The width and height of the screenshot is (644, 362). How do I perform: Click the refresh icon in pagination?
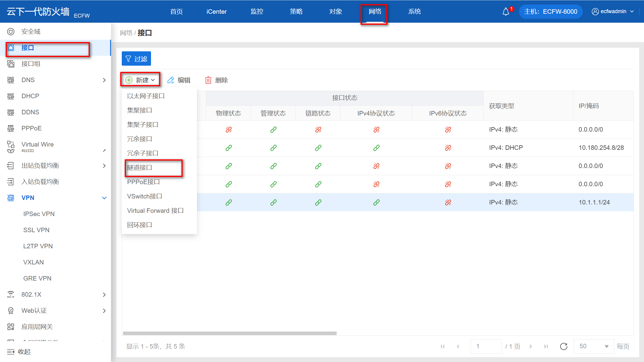[x=563, y=346]
